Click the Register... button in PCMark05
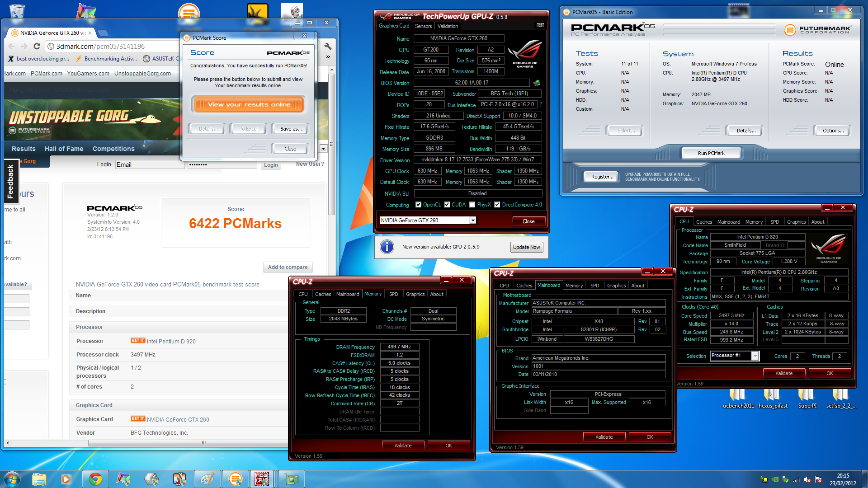Screen dimensions: 868x488 (602, 177)
